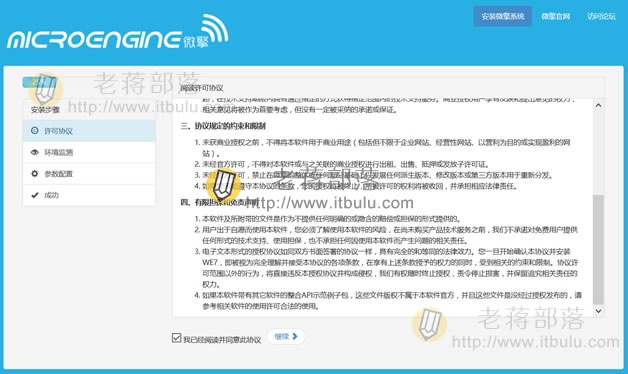Viewport: 628px width, 374px height.
Task: Click the 三、协议规定的约束和限制 heading
Action: pos(223,126)
